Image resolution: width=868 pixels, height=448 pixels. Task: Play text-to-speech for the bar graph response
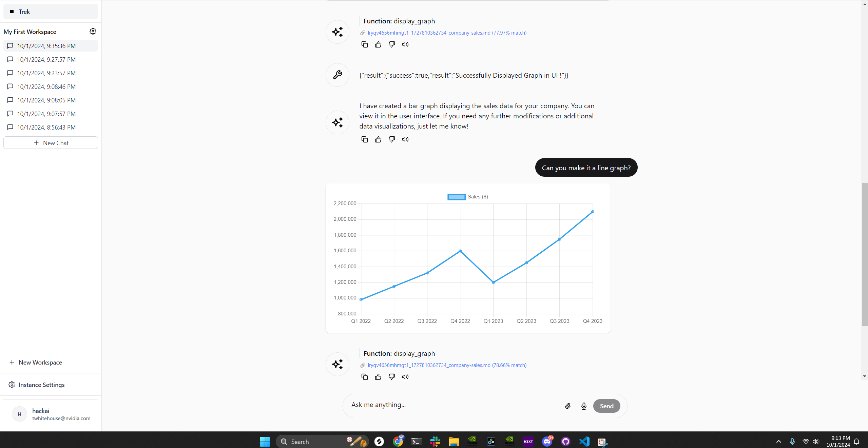[405, 139]
